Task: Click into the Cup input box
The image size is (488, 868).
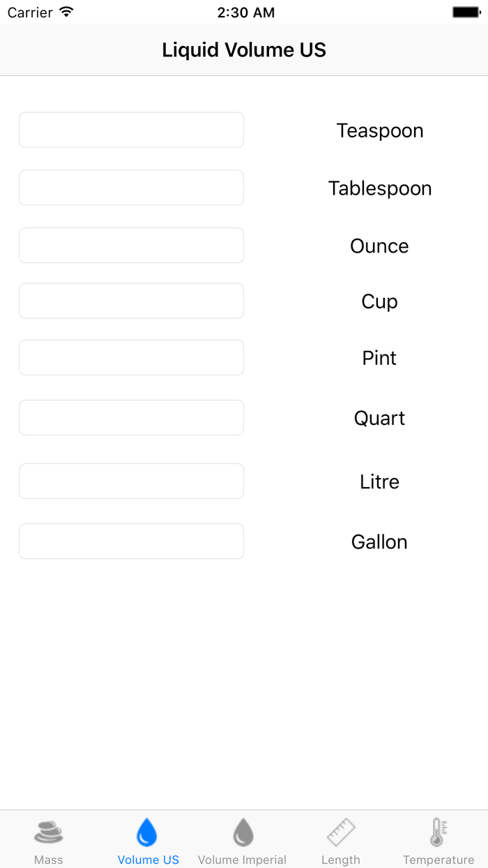Action: point(131,301)
